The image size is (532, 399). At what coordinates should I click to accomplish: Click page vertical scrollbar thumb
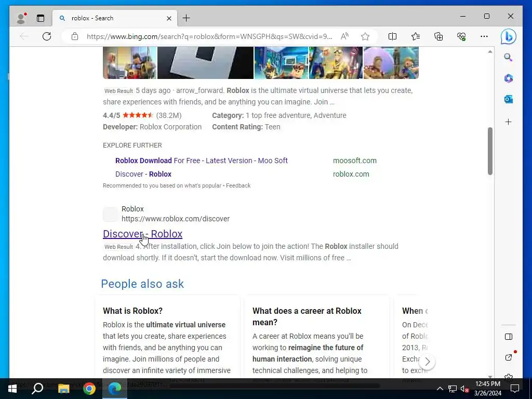[490, 151]
